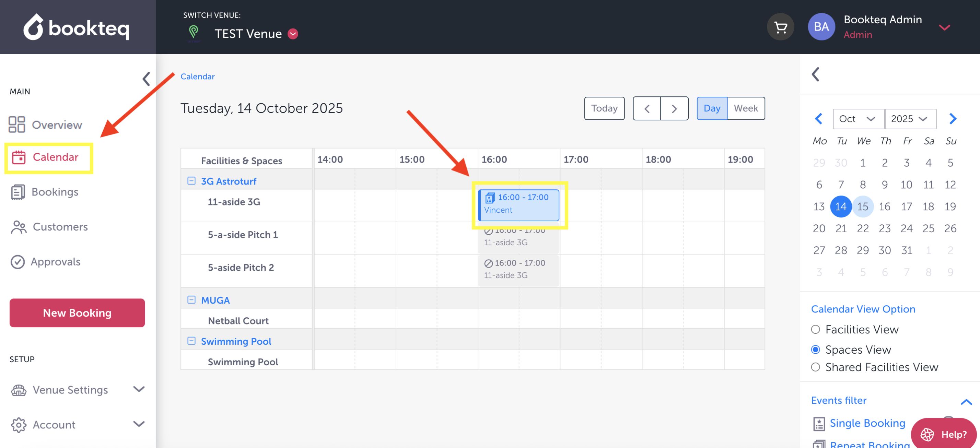The image size is (980, 448).
Task: Click the New Booking button
Action: point(77,313)
